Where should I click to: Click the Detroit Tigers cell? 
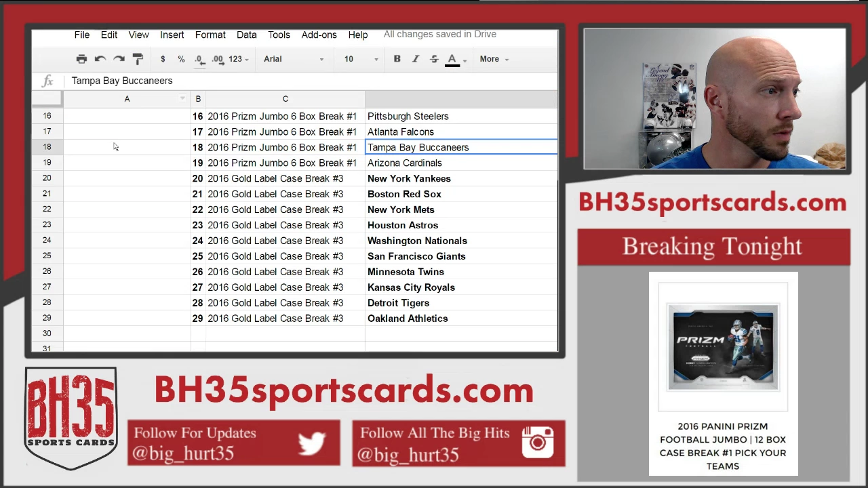[x=461, y=303]
